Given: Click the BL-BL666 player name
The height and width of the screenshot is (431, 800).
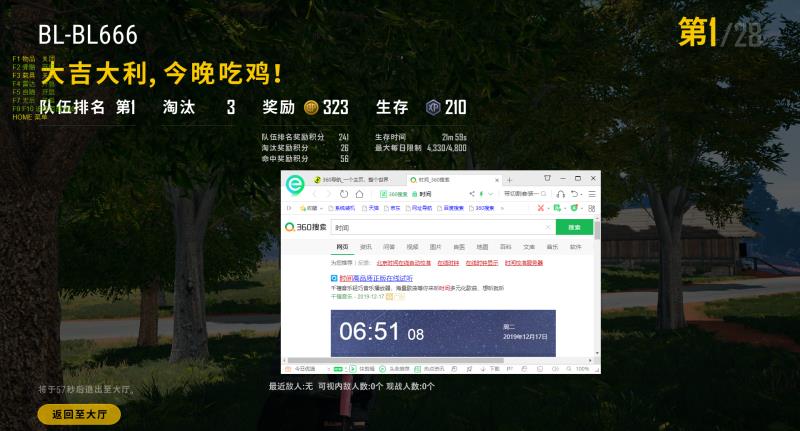Looking at the screenshot, I should point(88,35).
